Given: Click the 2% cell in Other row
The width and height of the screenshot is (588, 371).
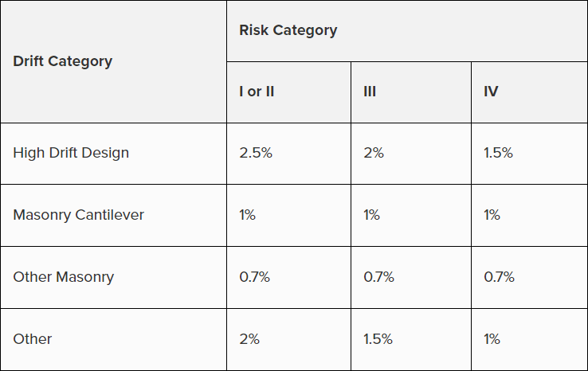Looking at the screenshot, I should click(x=249, y=338).
